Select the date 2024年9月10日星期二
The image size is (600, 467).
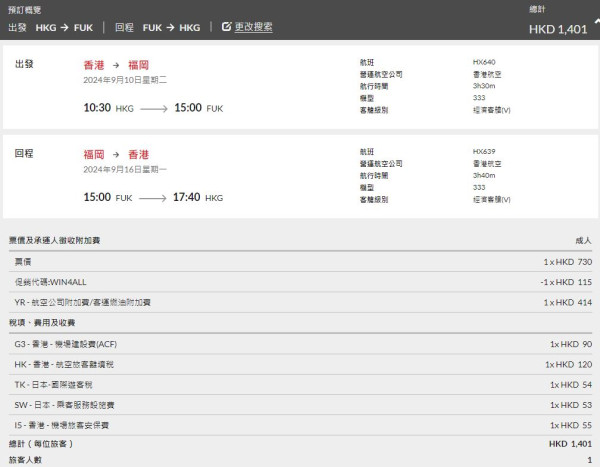(125, 80)
